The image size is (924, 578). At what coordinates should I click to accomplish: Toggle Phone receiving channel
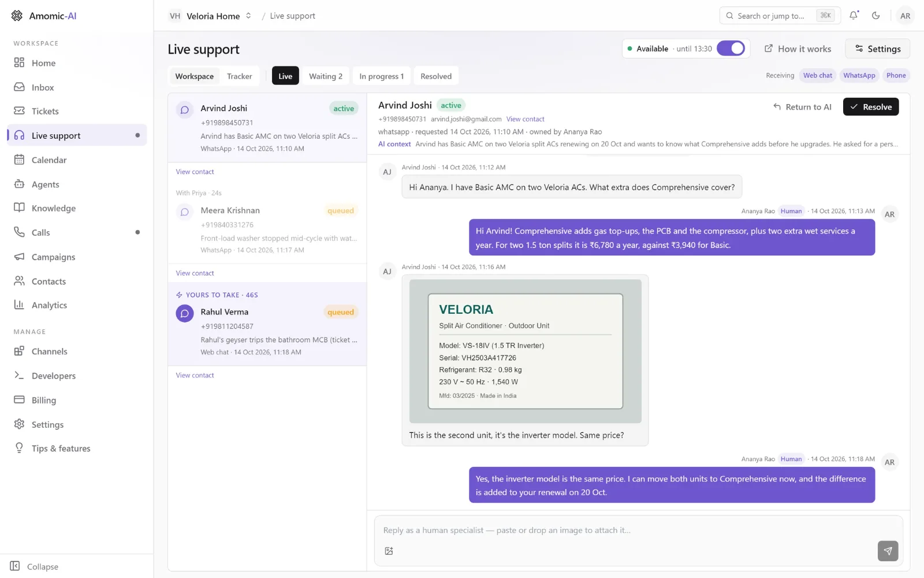pyautogui.click(x=896, y=76)
